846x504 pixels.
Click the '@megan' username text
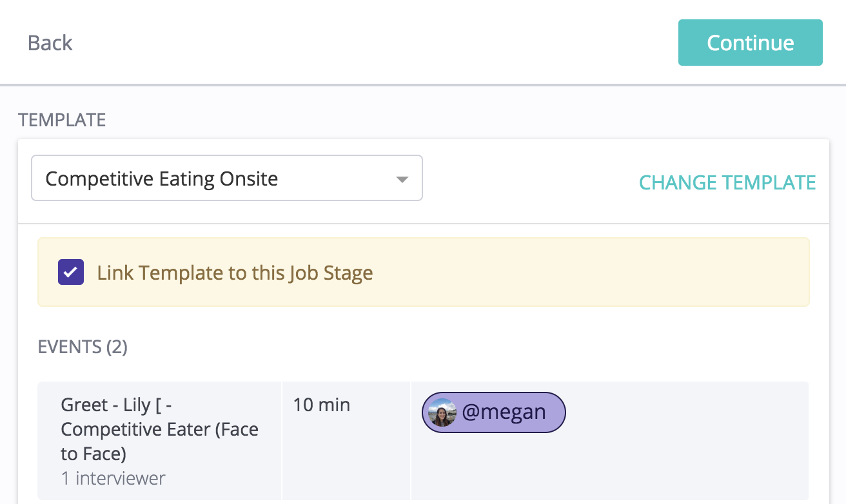click(504, 412)
